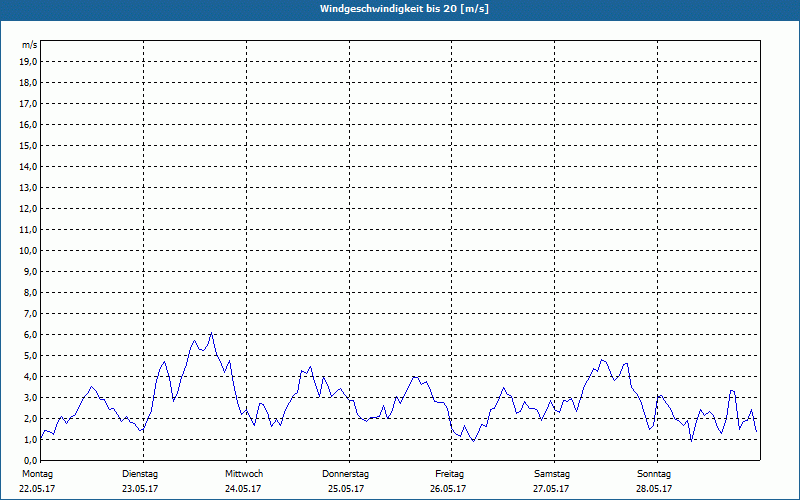Select the date '25.05.17'

tap(346, 489)
